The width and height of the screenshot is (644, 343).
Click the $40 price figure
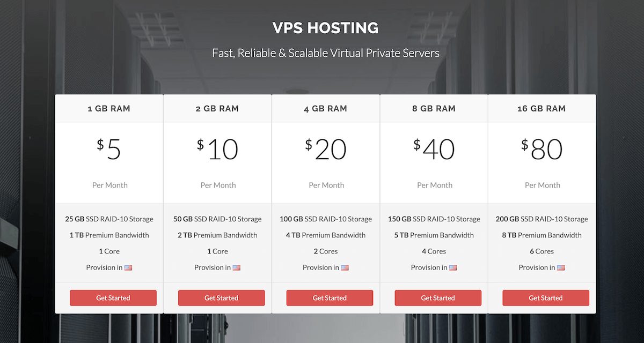pos(434,150)
